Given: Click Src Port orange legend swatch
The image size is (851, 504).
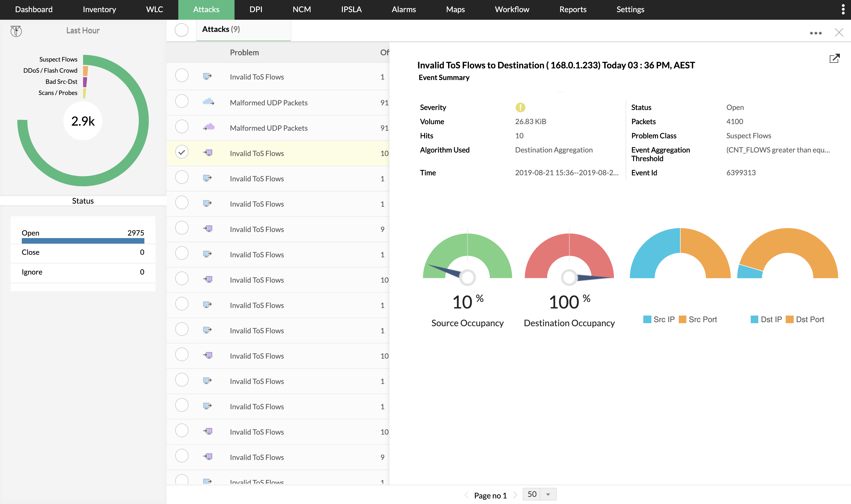Looking at the screenshot, I should [x=682, y=320].
